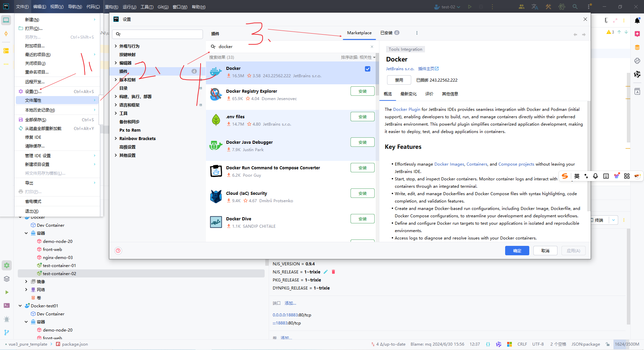This screenshot has height=350, width=644.
Task: Delete the NJS_RELEASE variable
Action: click(x=333, y=272)
